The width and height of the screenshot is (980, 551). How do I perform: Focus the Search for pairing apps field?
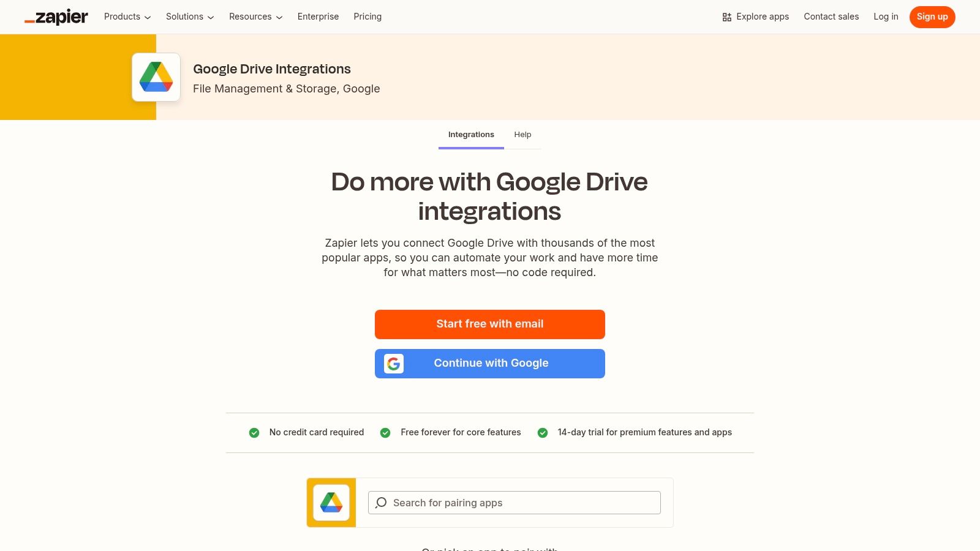pos(514,503)
